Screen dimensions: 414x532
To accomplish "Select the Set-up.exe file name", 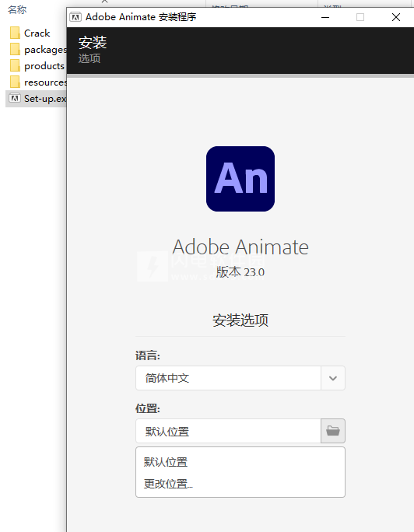I will click(x=45, y=99).
